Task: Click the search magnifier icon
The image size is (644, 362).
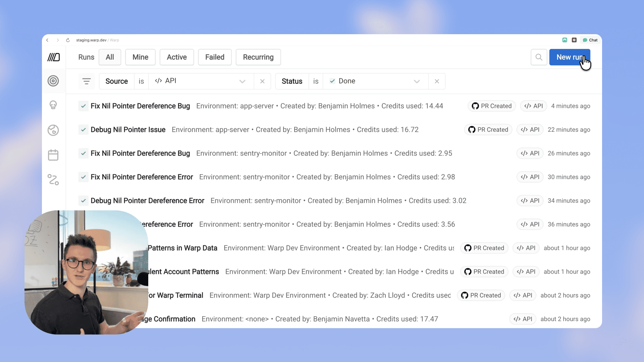Action: click(x=539, y=57)
